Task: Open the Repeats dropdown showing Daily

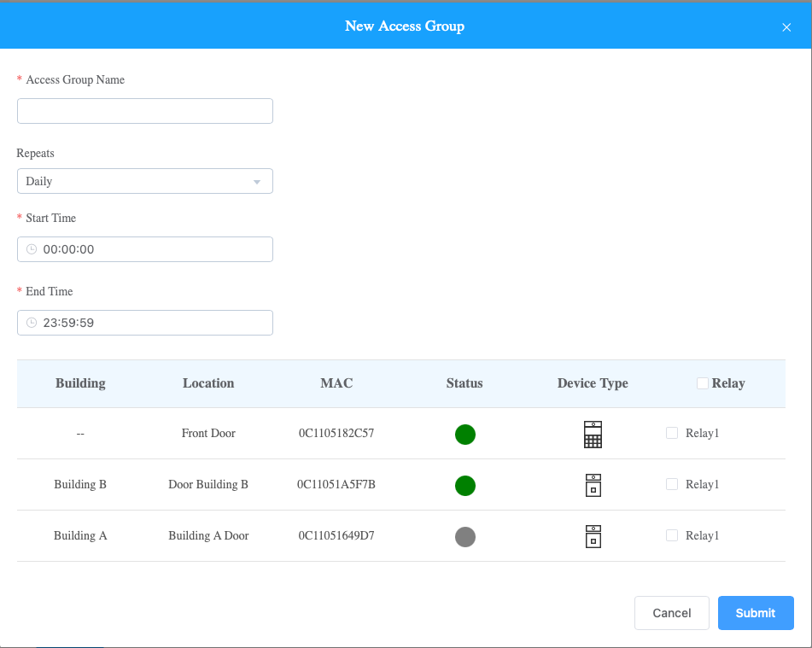Action: tap(144, 180)
